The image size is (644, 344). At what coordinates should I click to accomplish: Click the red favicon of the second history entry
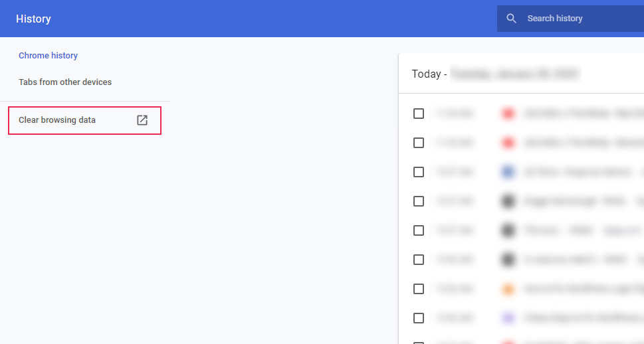click(x=508, y=143)
